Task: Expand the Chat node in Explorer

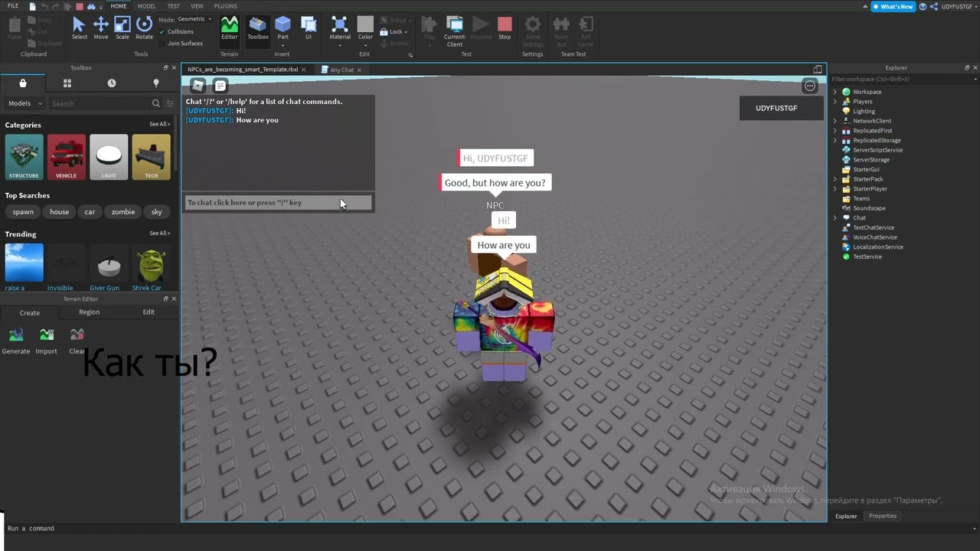Action: click(x=835, y=218)
